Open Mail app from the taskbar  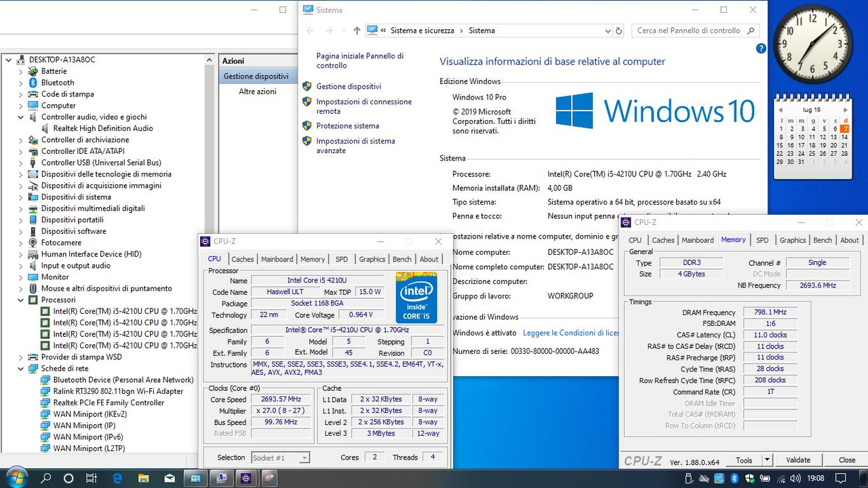coord(168,479)
